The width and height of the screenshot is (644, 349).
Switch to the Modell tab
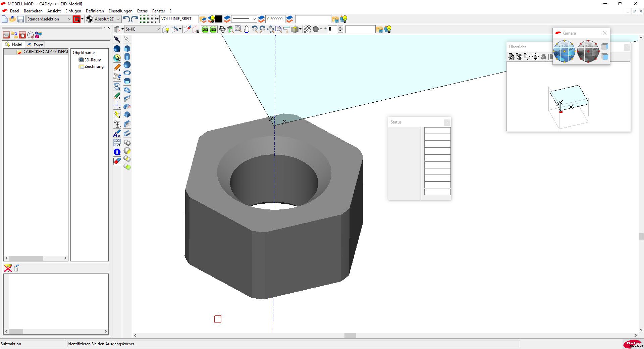click(x=14, y=44)
